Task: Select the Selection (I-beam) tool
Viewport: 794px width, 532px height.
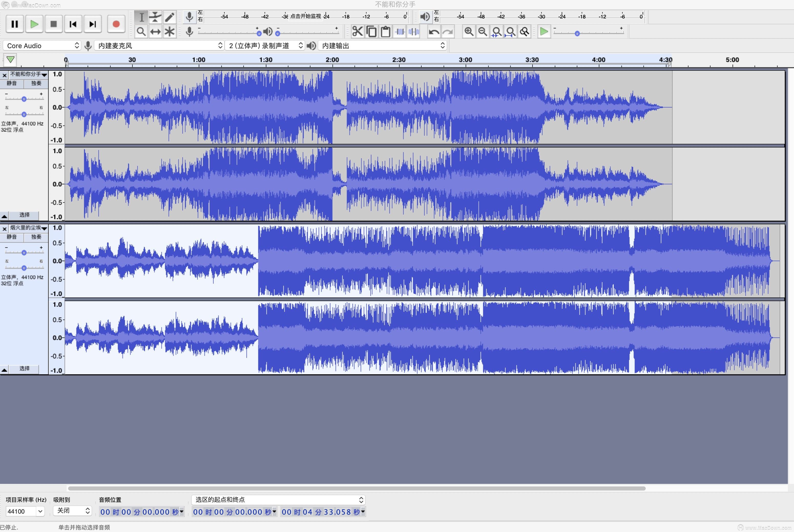Action: (x=141, y=17)
